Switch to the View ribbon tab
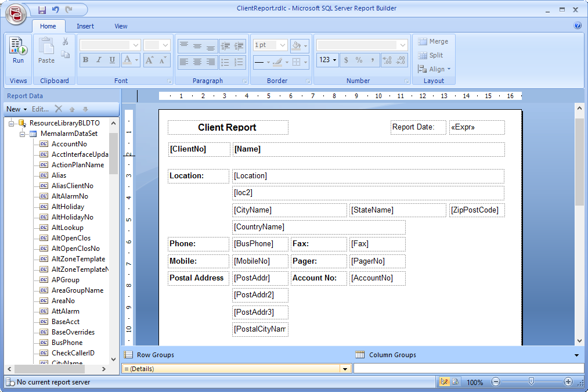Image resolution: width=588 pixels, height=392 pixels. [x=121, y=26]
